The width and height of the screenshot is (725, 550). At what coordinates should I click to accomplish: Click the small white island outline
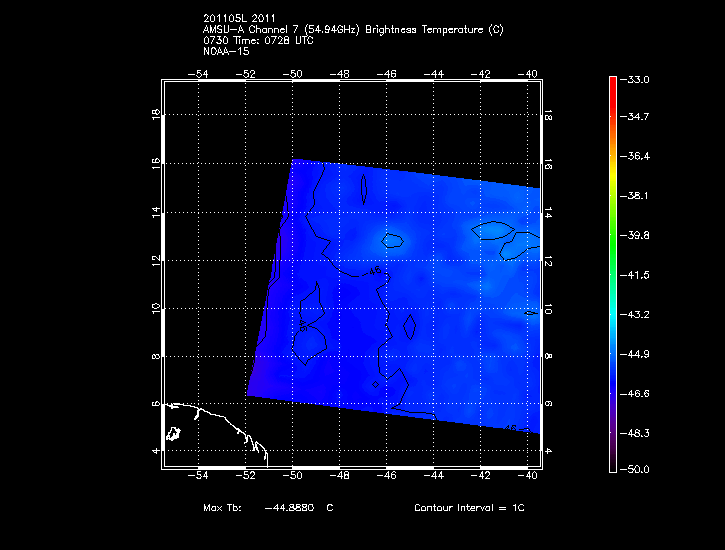click(x=172, y=434)
